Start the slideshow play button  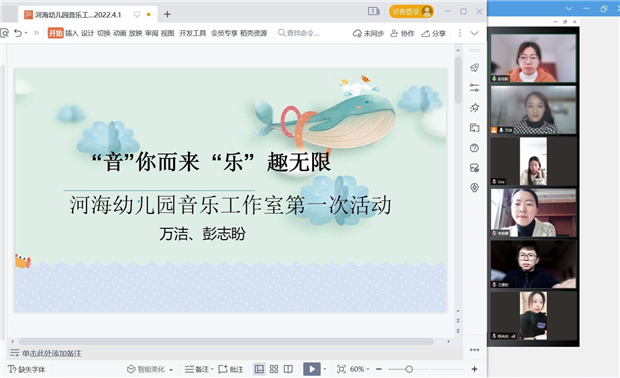pos(312,369)
